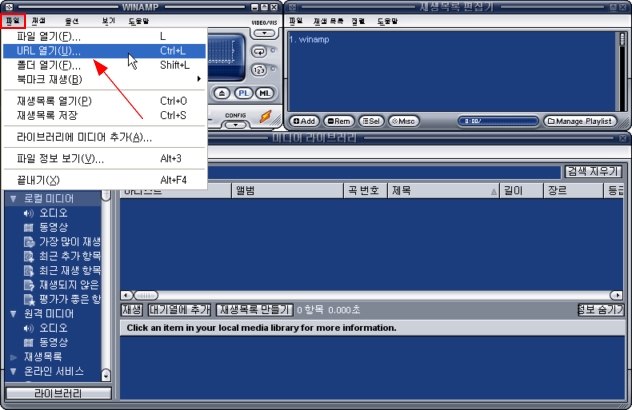Viewport: 632px width, 410px height.
Task: Select 동영상 under 원격 미디어
Action: point(53,343)
